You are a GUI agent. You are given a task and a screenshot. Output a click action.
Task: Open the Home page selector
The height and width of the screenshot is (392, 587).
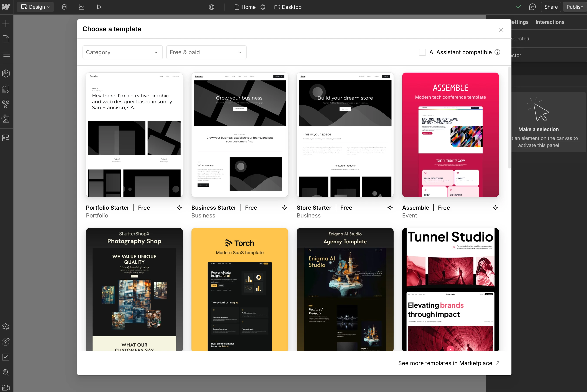245,7
